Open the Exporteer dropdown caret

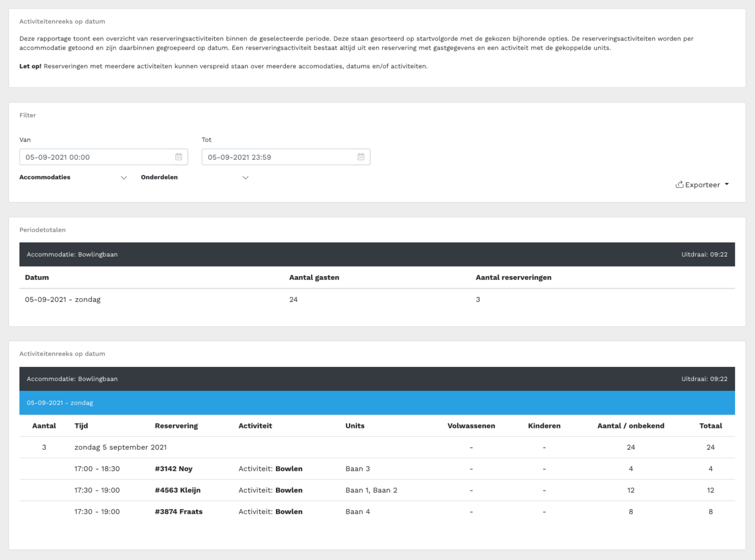(x=727, y=184)
